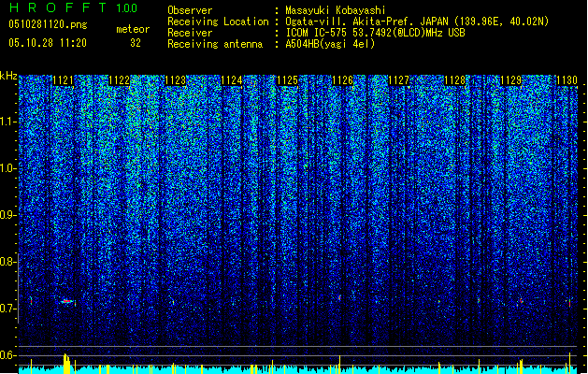
Task: Click time marker 1123
Action: click(x=176, y=80)
